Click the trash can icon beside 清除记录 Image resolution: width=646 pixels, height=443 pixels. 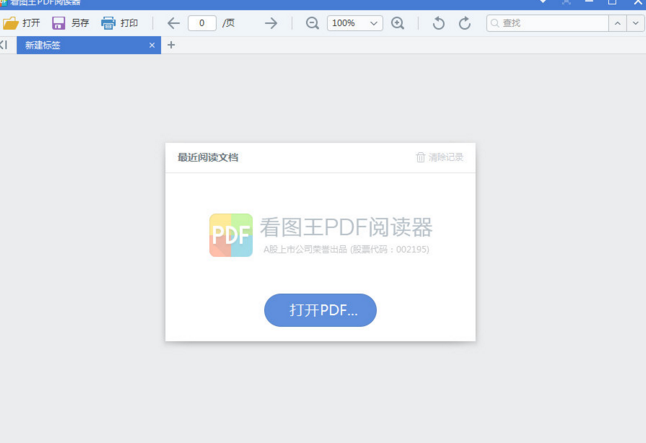[x=420, y=157]
